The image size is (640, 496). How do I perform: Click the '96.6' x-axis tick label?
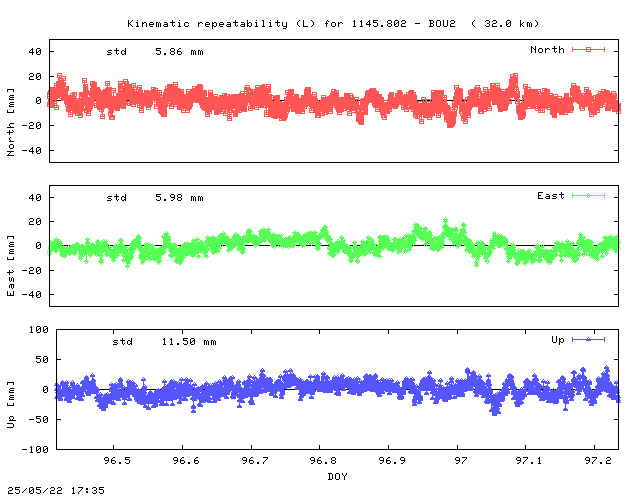click(186, 460)
